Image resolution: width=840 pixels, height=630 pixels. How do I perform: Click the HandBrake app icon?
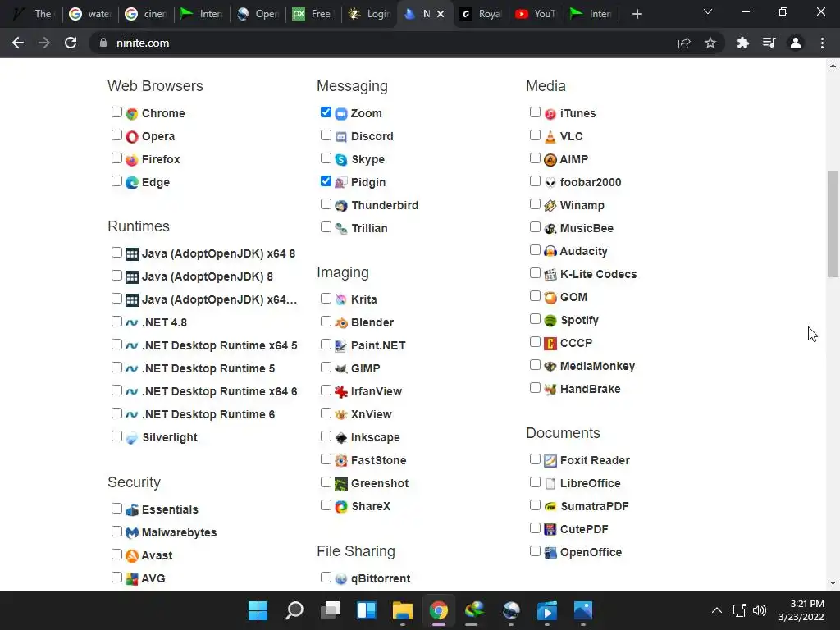coord(550,390)
